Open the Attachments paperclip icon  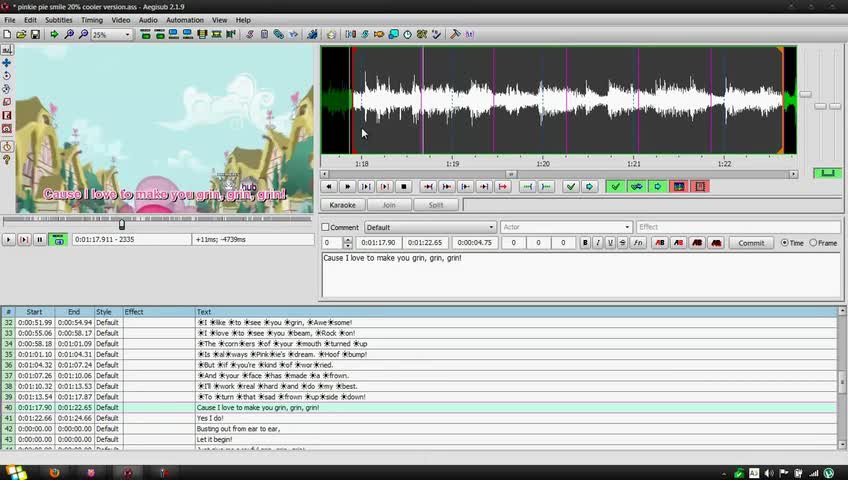pos(279,34)
